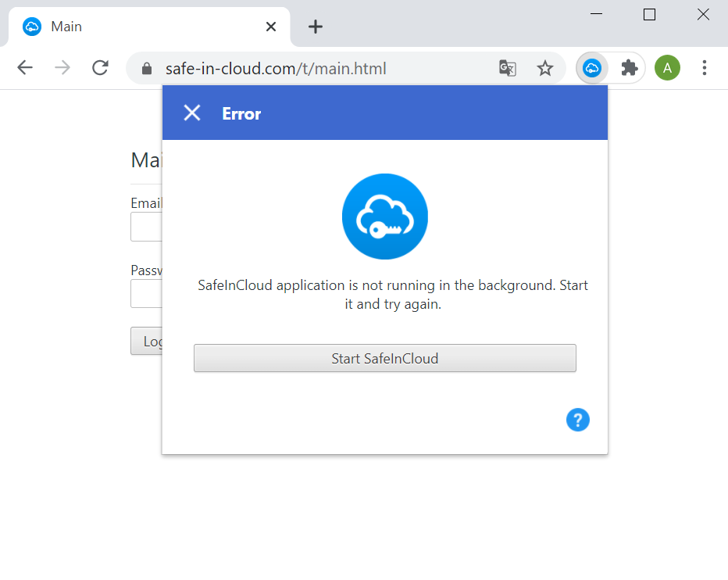The image size is (728, 580).
Task: Close the Error popup with the X icon
Action: tap(191, 113)
